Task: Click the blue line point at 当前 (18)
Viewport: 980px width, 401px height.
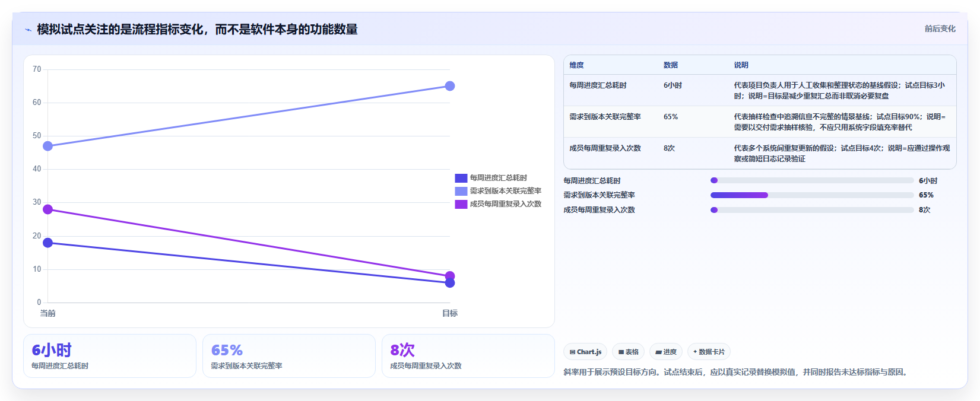Action: coord(48,243)
